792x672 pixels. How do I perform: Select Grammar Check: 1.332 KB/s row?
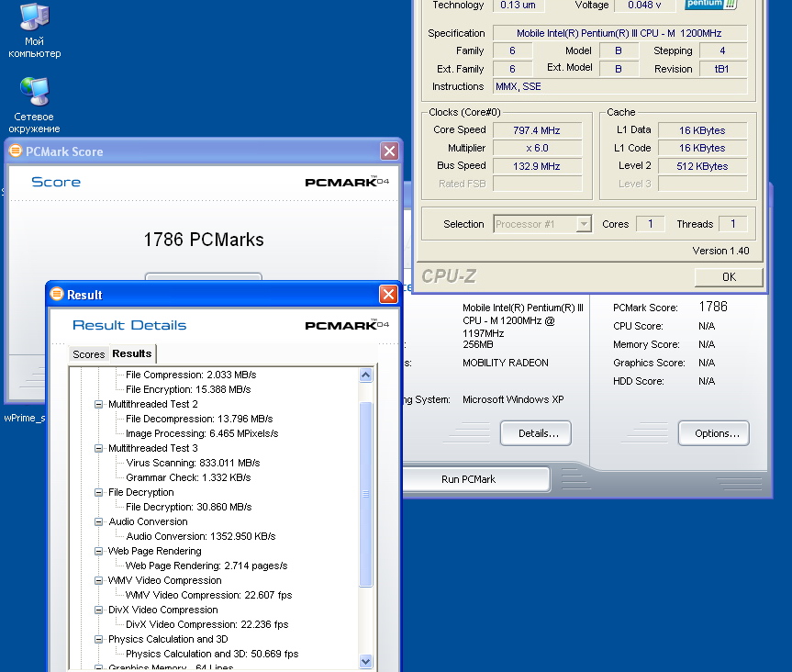point(188,477)
